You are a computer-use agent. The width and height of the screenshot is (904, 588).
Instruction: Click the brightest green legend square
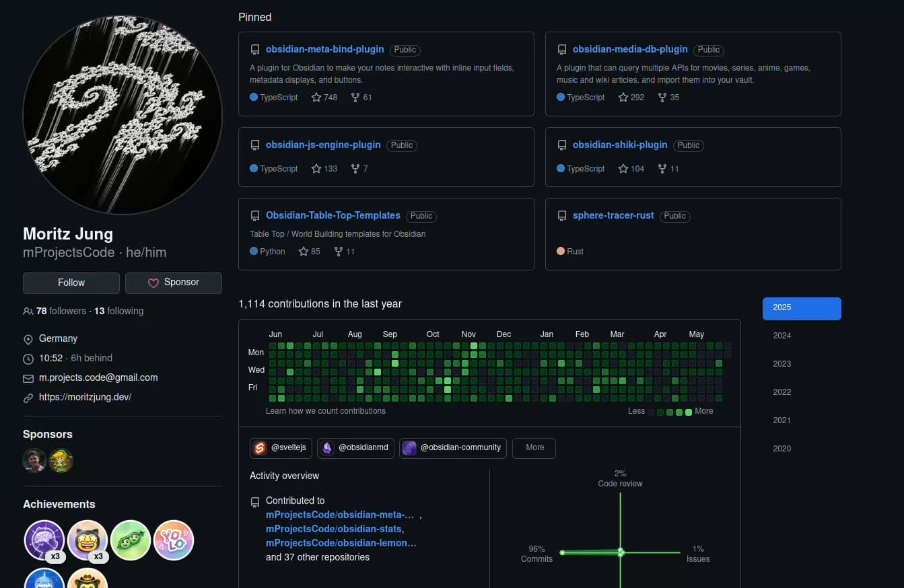point(689,412)
